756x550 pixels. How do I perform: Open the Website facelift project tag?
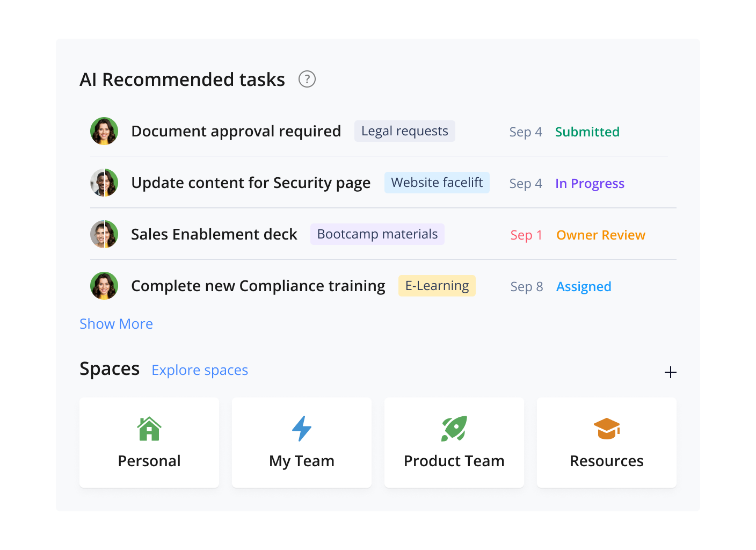point(437,182)
